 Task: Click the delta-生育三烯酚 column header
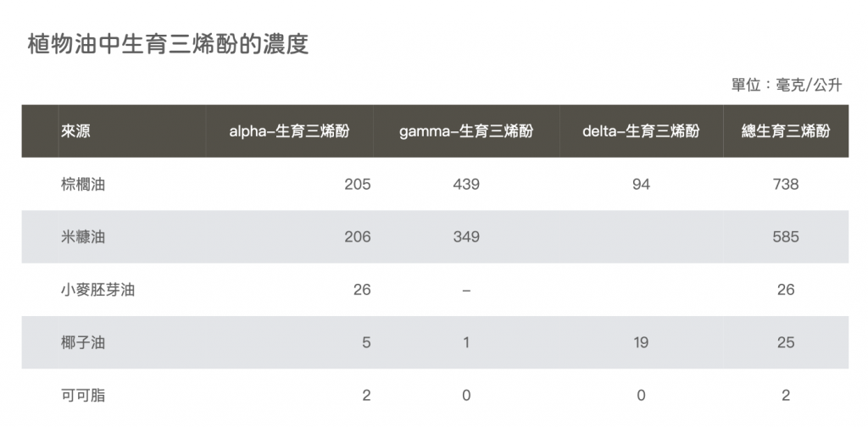pyautogui.click(x=641, y=131)
